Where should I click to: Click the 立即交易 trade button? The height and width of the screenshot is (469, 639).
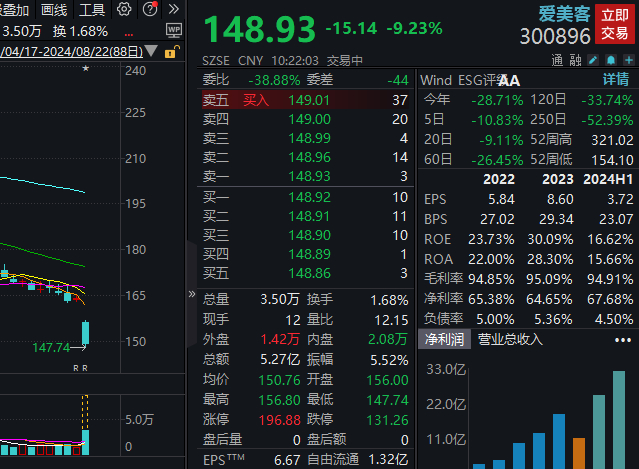615,24
